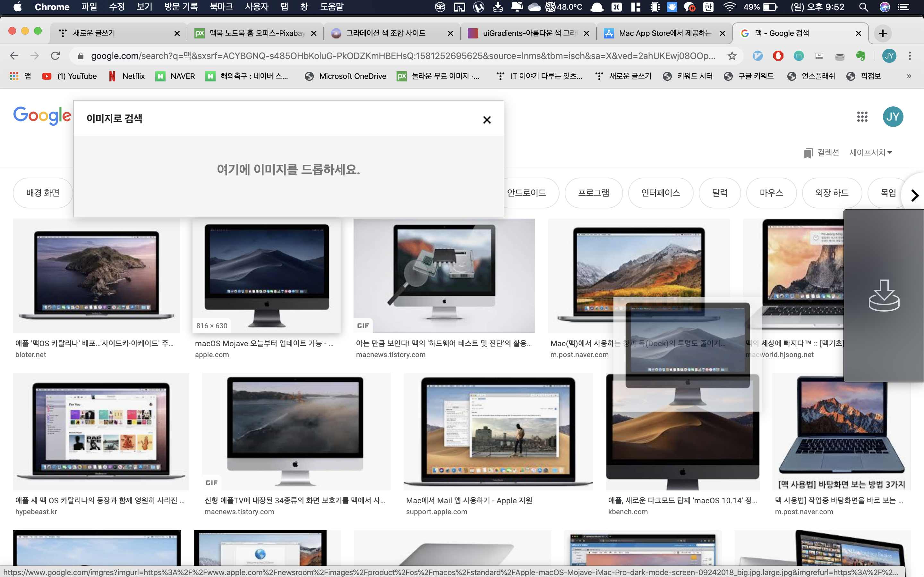Open the 북마크 menu in menu bar

pyautogui.click(x=221, y=7)
